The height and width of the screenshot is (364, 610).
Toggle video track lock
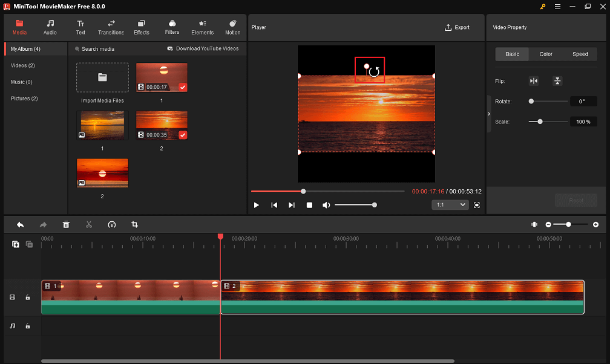[28, 297]
